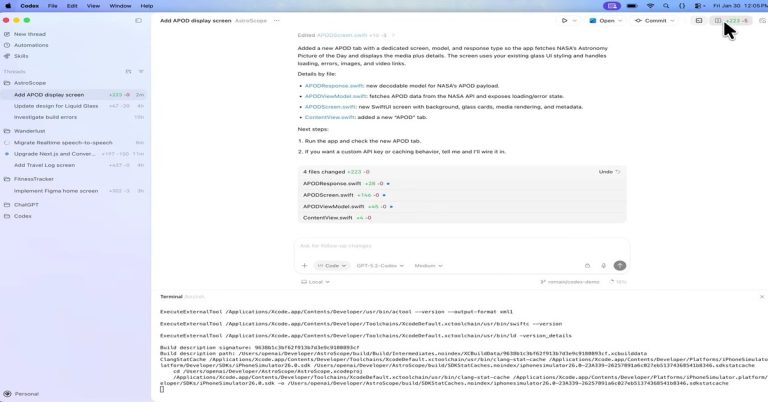Viewport: 768px width, 402px height.
Task: Click the Commit button
Action: tap(650, 21)
